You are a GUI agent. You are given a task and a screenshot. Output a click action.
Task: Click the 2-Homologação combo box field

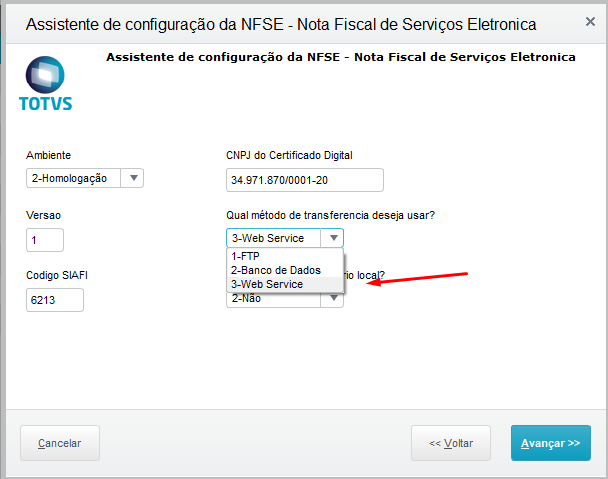[x=74, y=178]
